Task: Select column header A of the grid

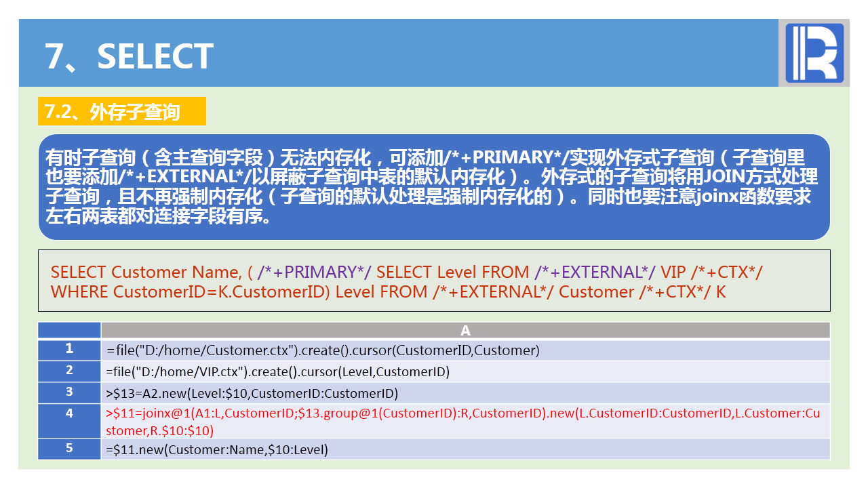Action: point(465,330)
